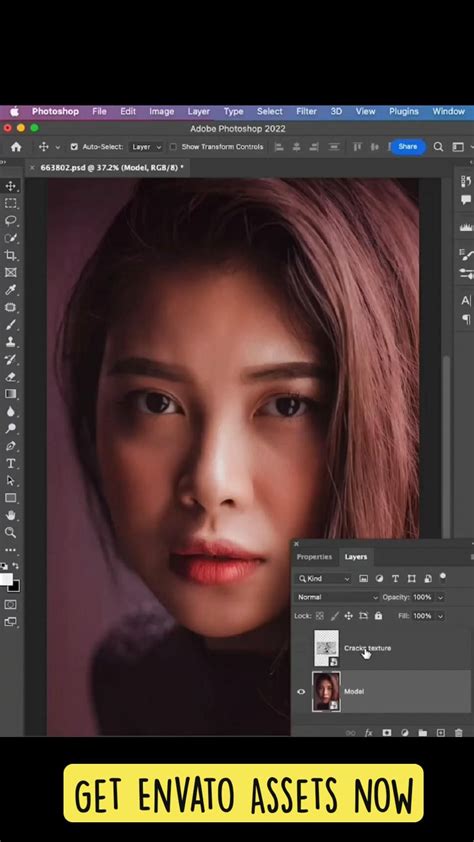Enable Show Transform Controls checkbox
The width and height of the screenshot is (474, 842).
click(173, 147)
